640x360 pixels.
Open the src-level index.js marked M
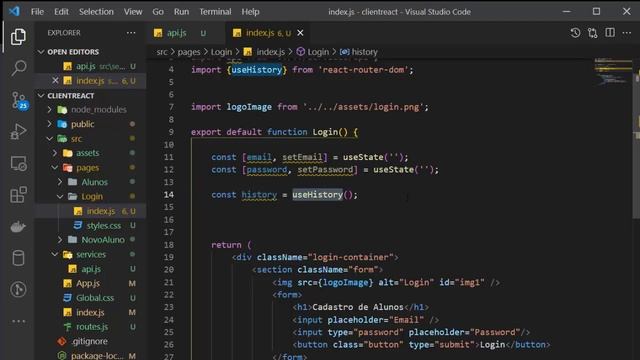90,312
